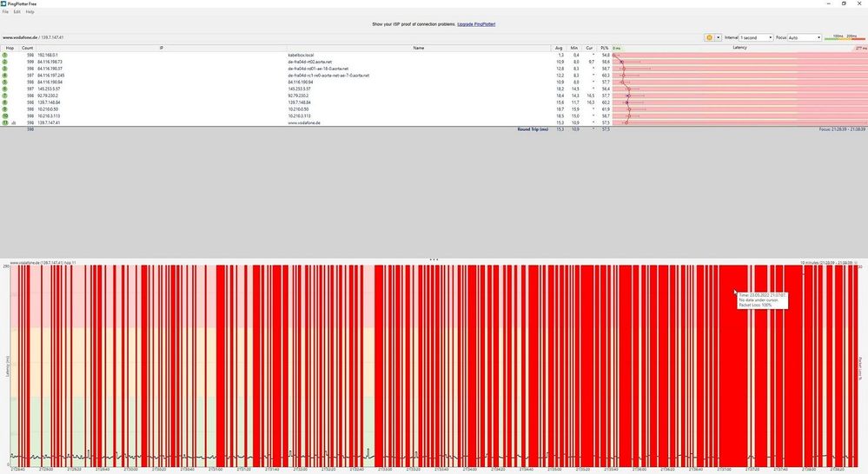This screenshot has width=868, height=474.
Task: Select hop 5 badge icon
Action: [x=5, y=82]
